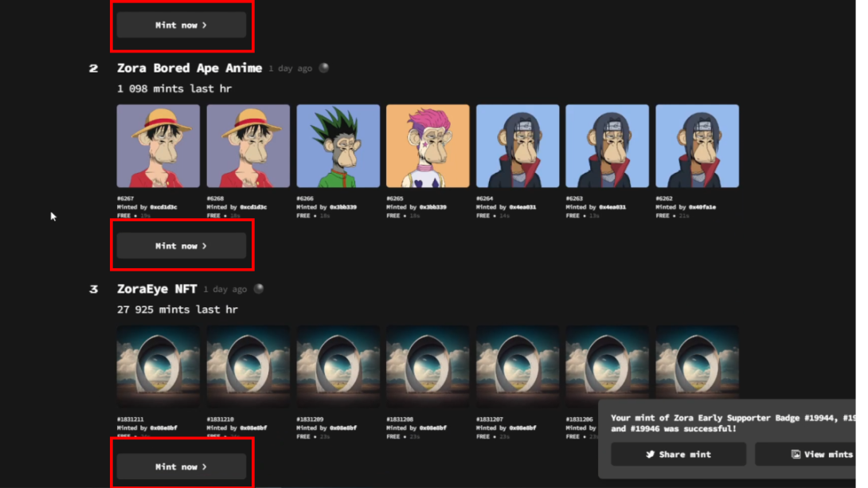The width and height of the screenshot is (868, 488).
Task: Click minter address 0x08e8bf under #1831209
Action: coord(343,427)
